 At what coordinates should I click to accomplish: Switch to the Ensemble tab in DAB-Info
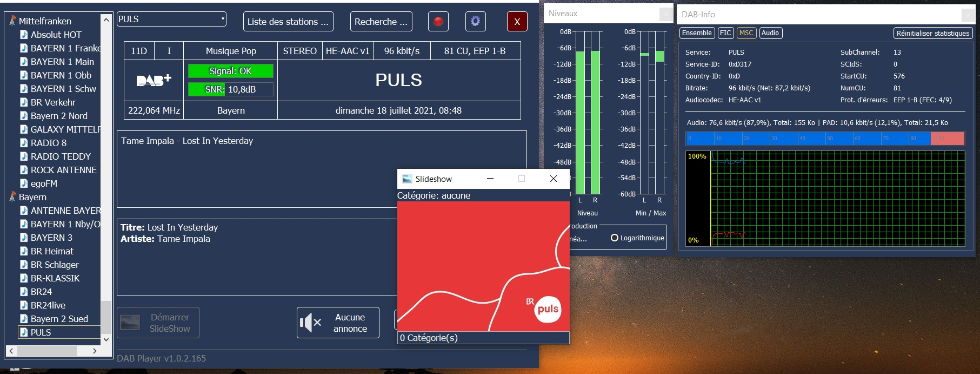coord(697,33)
